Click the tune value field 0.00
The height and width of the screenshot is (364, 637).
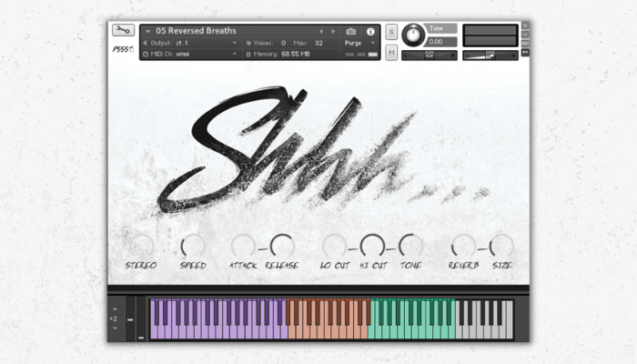(441, 42)
